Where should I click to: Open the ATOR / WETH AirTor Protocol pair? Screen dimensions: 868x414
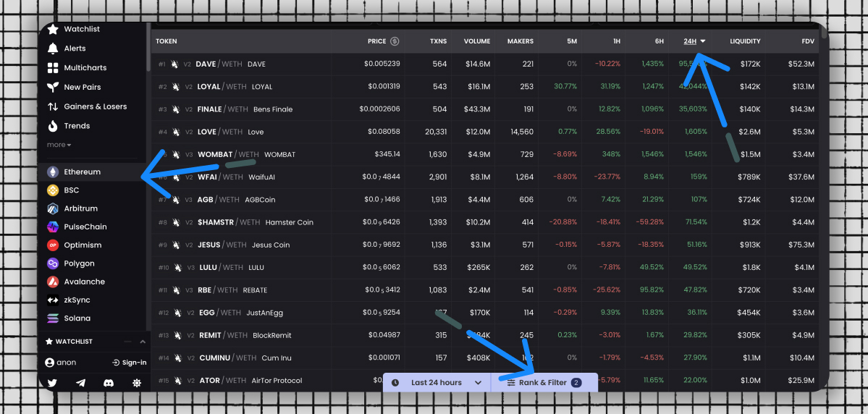click(x=250, y=381)
